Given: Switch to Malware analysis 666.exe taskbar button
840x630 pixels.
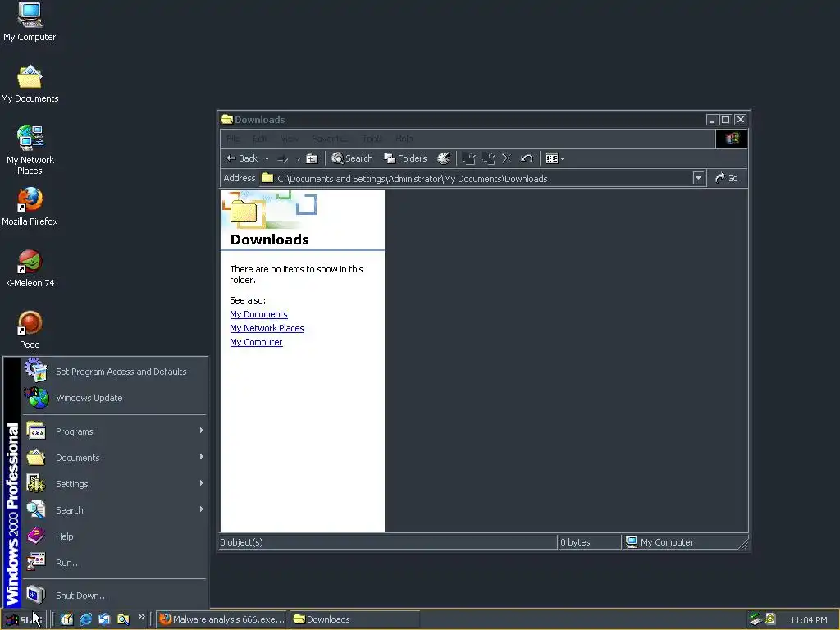Looking at the screenshot, I should tap(221, 619).
